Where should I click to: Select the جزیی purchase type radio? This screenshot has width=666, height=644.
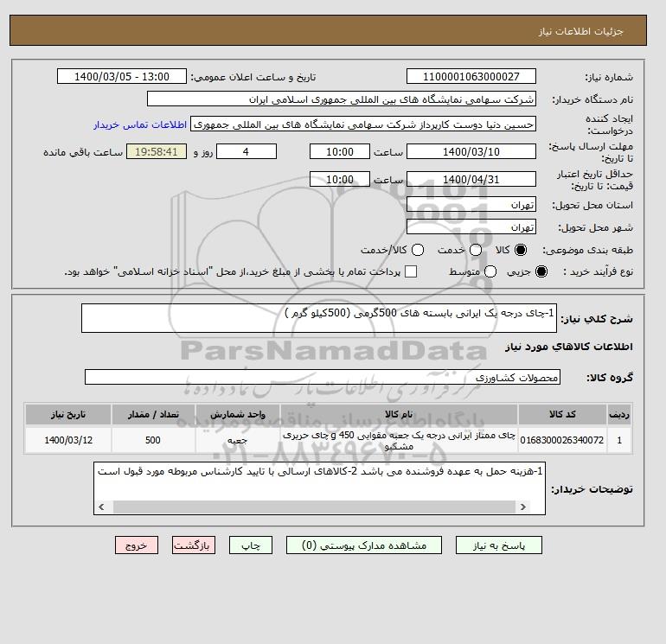coord(541,271)
